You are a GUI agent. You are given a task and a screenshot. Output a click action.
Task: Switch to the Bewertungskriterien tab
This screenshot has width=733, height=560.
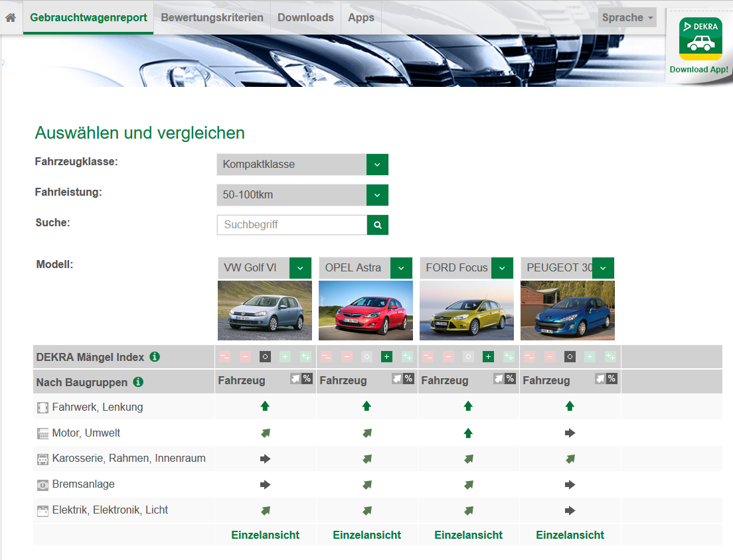[211, 17]
